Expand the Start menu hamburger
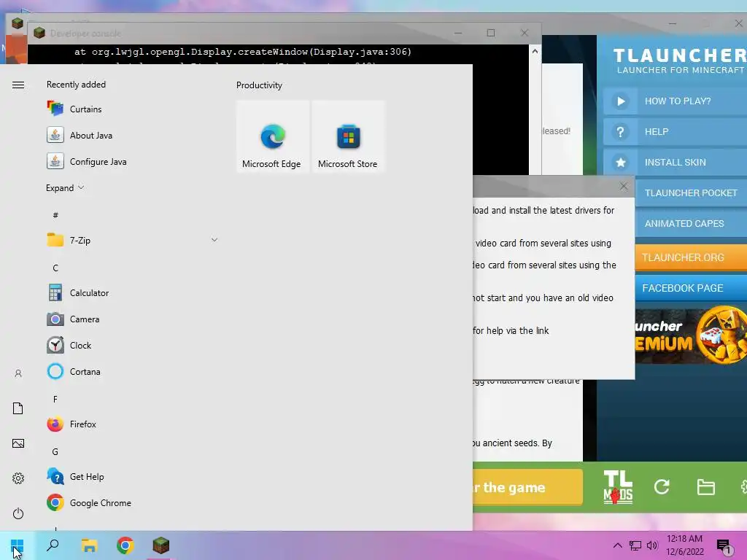Screen dimensions: 747x560 point(18,85)
